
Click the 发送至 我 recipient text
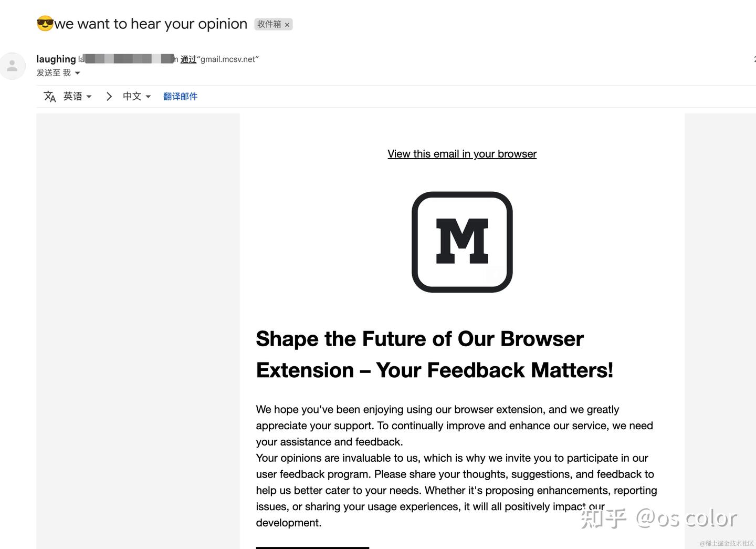[53, 73]
